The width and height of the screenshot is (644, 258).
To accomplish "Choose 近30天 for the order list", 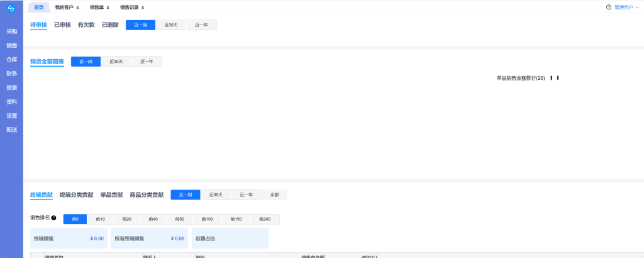I will pyautogui.click(x=171, y=25).
